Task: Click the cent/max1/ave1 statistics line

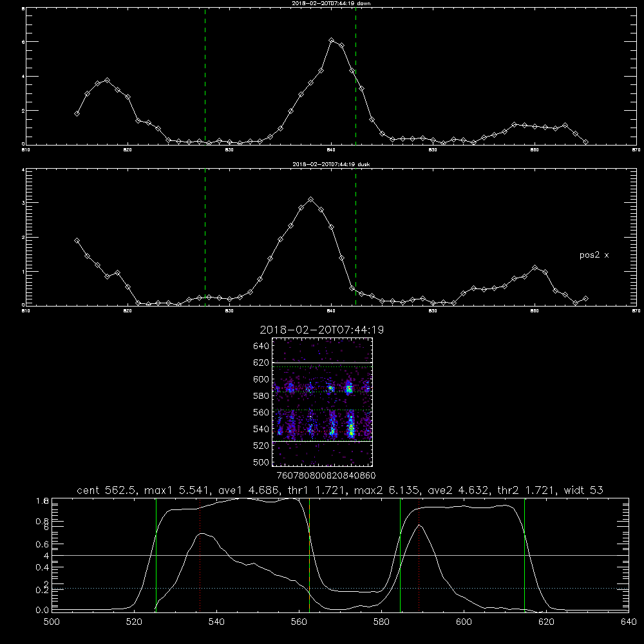Action: click(x=340, y=490)
